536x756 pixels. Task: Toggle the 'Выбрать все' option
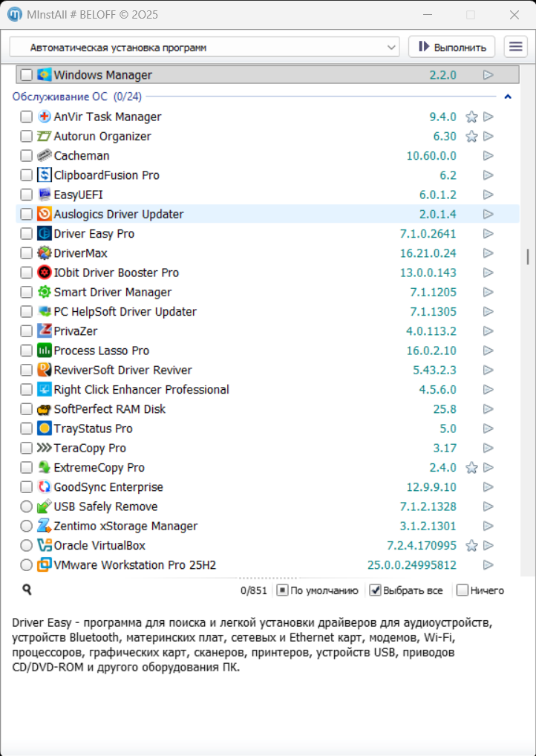tap(376, 590)
